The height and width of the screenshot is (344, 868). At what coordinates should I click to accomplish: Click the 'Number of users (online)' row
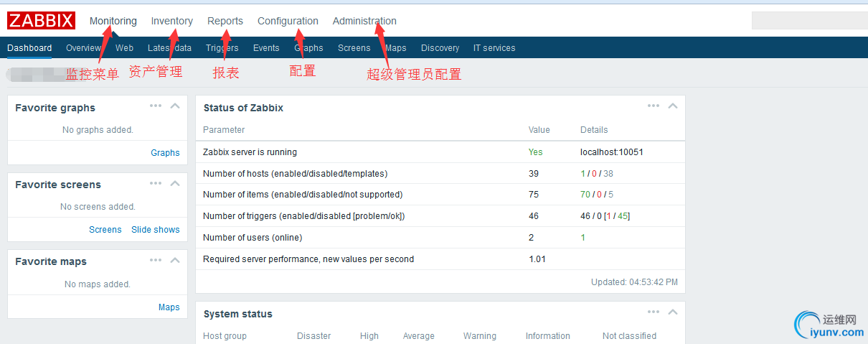[440, 238]
